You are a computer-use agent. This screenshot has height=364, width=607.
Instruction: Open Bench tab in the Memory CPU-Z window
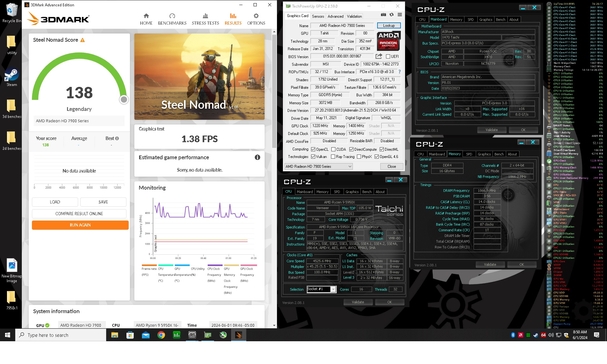(499, 154)
